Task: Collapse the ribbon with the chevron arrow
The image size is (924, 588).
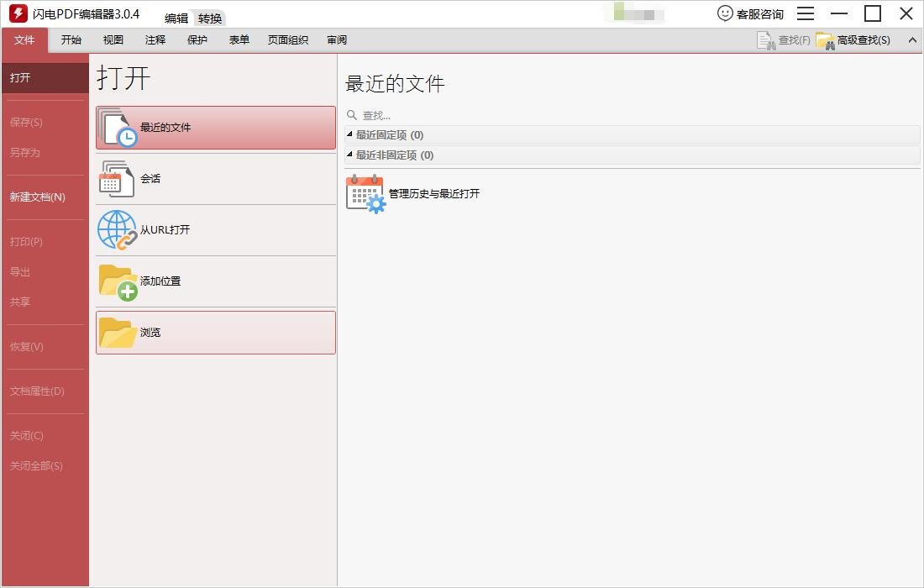Action: pos(912,39)
